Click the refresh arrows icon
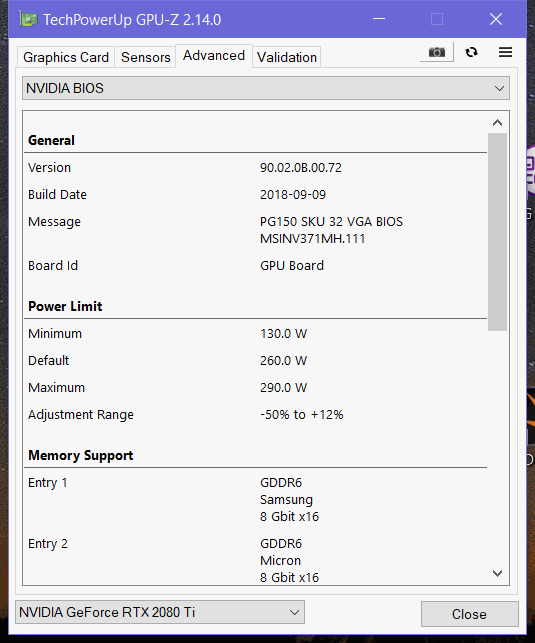 471,52
